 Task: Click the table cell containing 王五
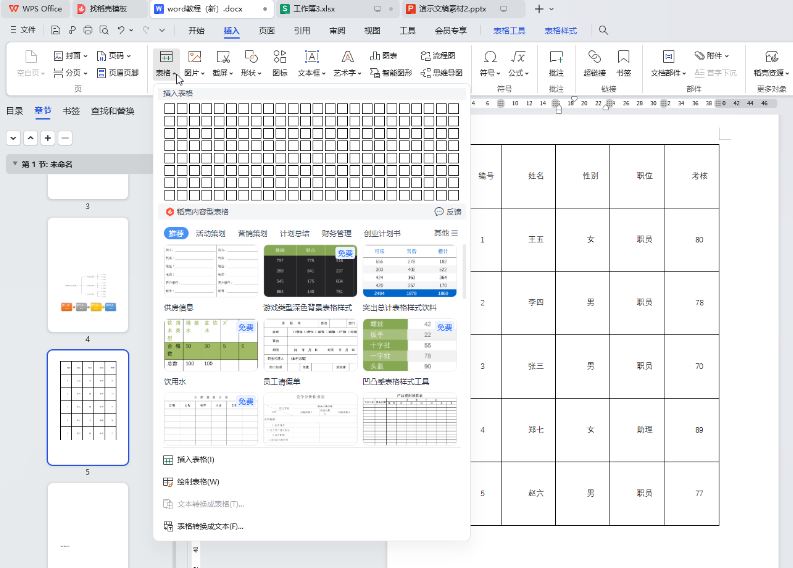[528, 240]
